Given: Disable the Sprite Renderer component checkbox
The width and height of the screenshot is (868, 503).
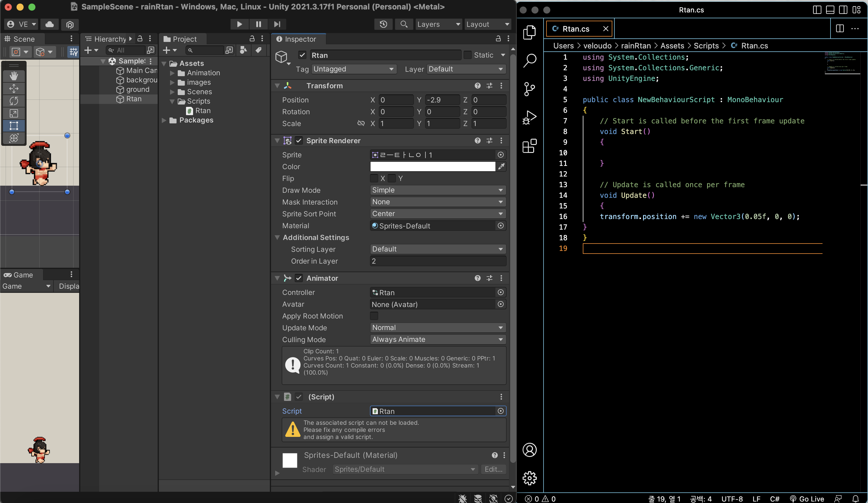Looking at the screenshot, I should point(299,141).
